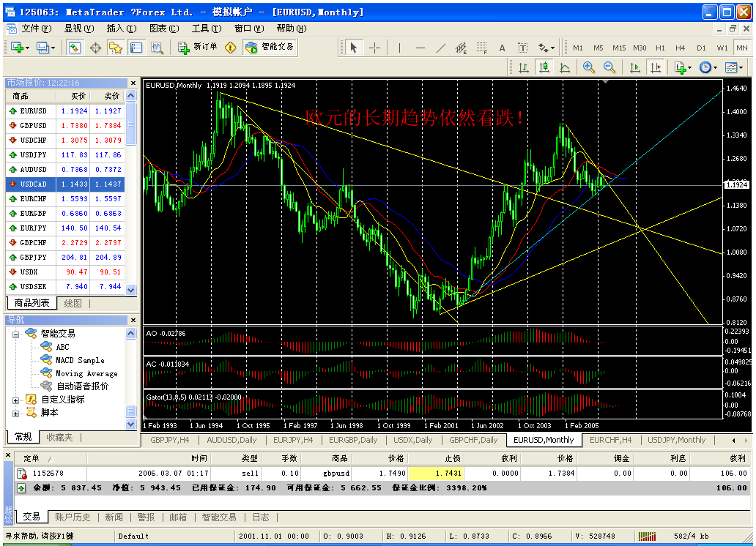This screenshot has height=546, width=756.
Task: Open the 插入 Insert menu
Action: [122, 29]
